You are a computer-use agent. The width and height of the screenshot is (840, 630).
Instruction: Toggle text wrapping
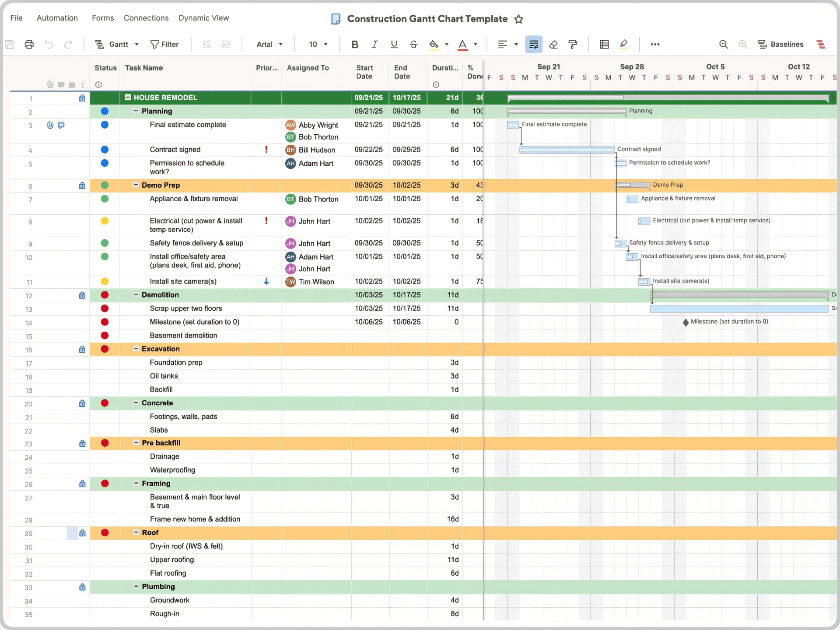click(533, 44)
